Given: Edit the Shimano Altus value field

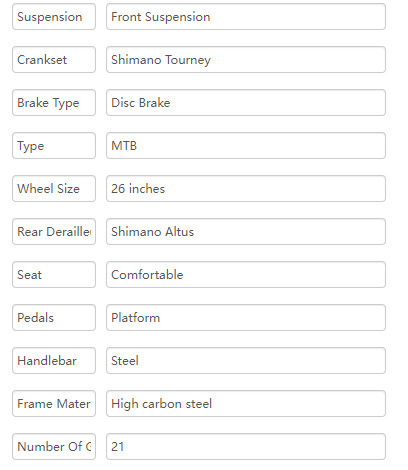Looking at the screenshot, I should click(x=246, y=232).
